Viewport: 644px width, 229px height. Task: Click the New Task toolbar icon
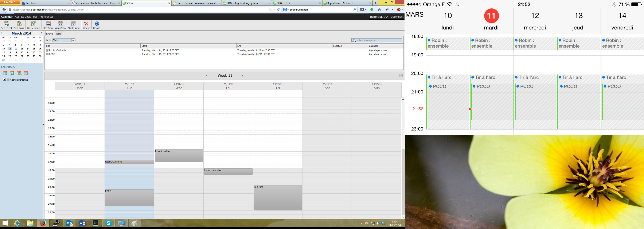19,25
